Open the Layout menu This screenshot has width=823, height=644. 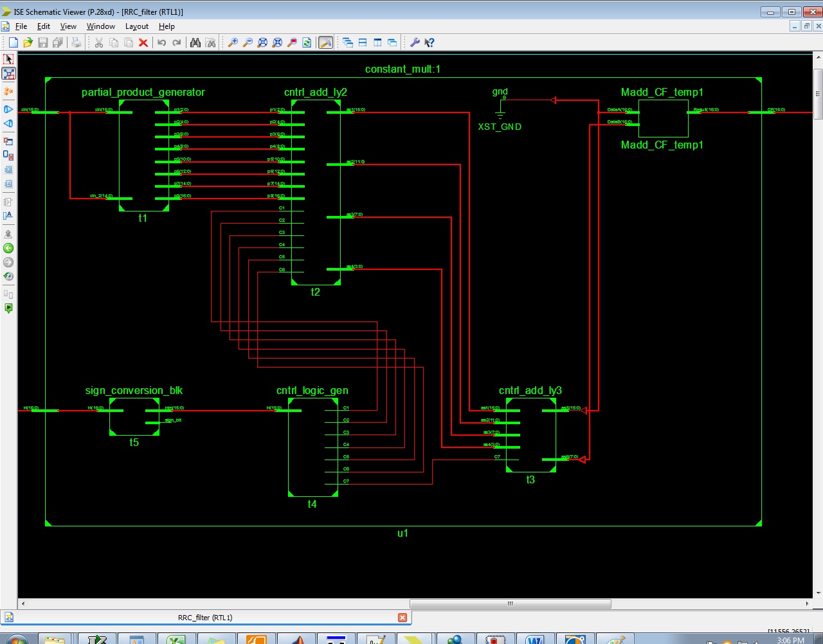point(137,26)
